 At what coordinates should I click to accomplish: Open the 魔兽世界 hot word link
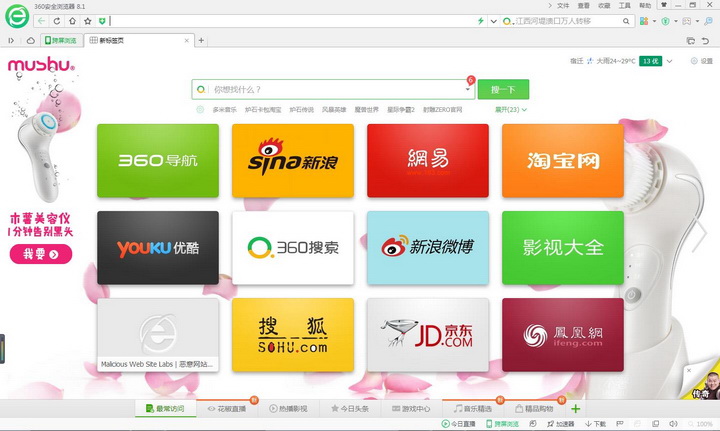click(366, 110)
